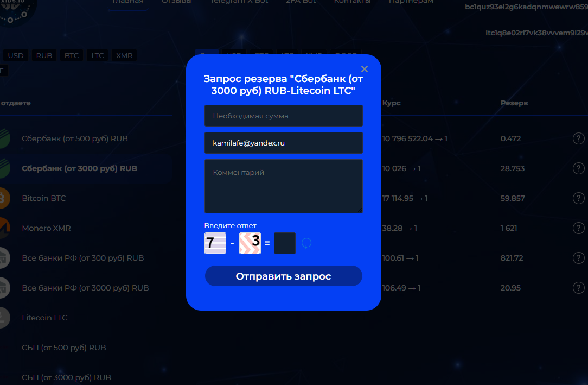The width and height of the screenshot is (588, 385).
Task: Click the site logo at top left
Action: (x=17, y=11)
